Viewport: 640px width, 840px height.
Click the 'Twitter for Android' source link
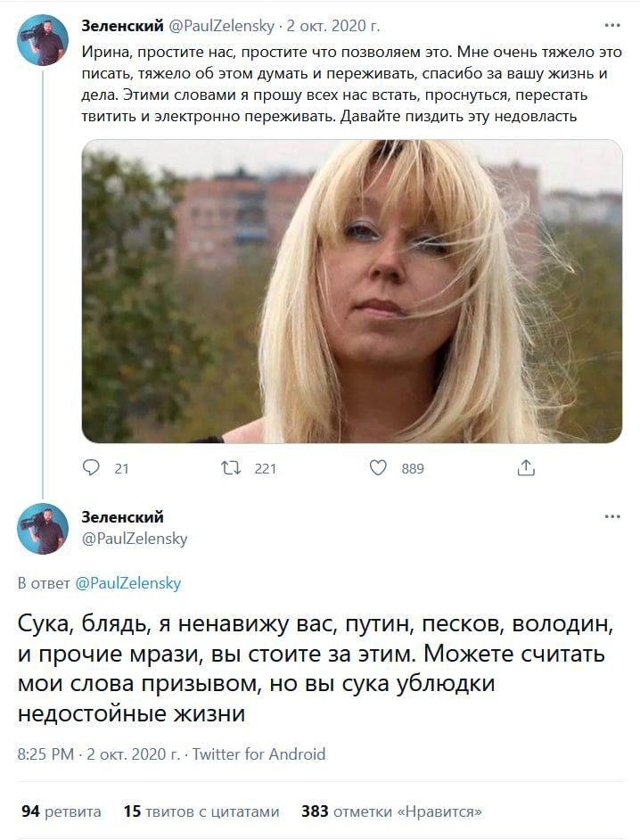pos(258,754)
